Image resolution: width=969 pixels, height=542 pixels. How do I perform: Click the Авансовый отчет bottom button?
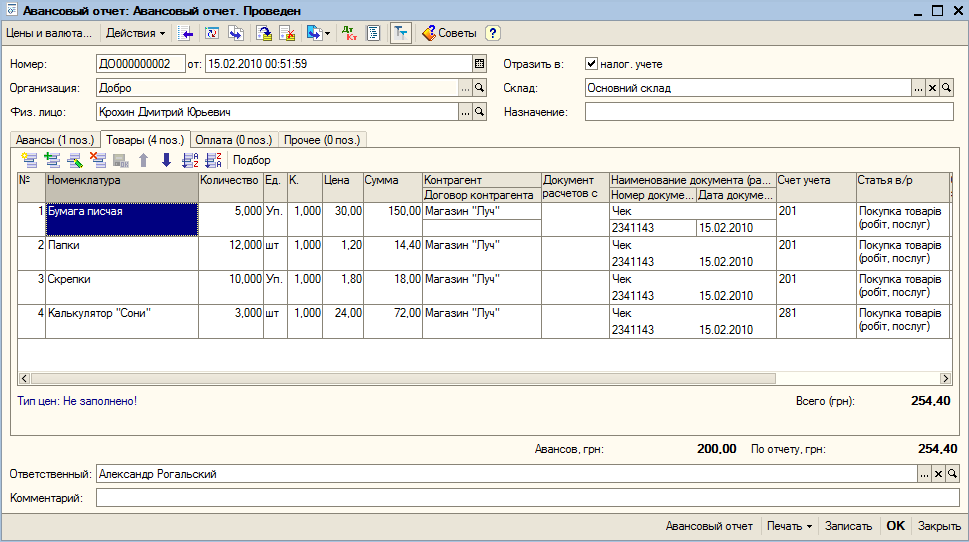709,526
